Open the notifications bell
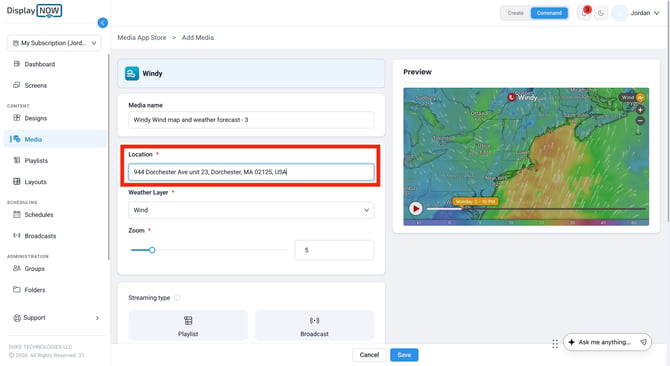 [584, 13]
